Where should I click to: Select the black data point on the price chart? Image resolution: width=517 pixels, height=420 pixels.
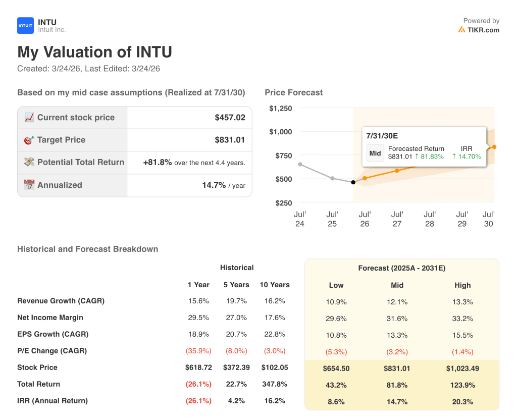[x=353, y=182]
